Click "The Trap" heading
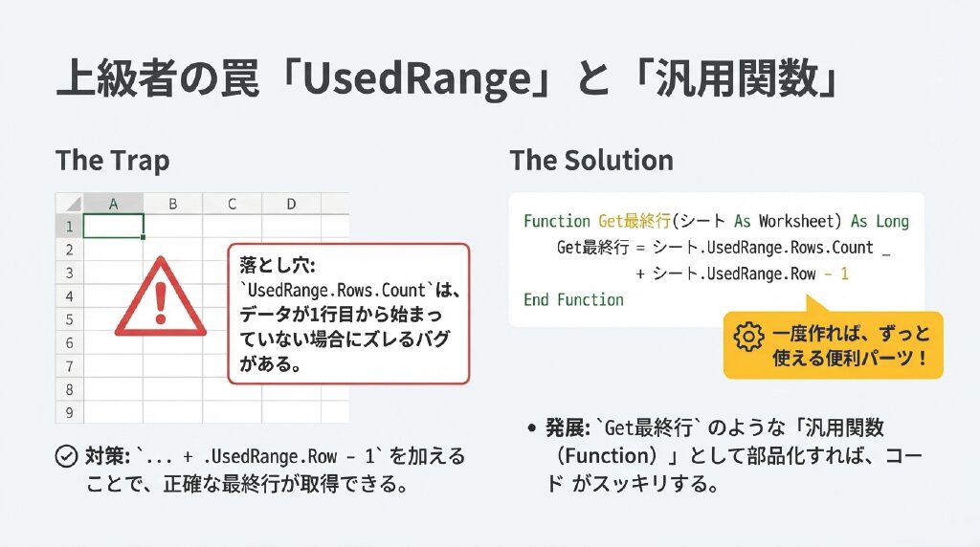Image resolution: width=980 pixels, height=547 pixels. 112,160
